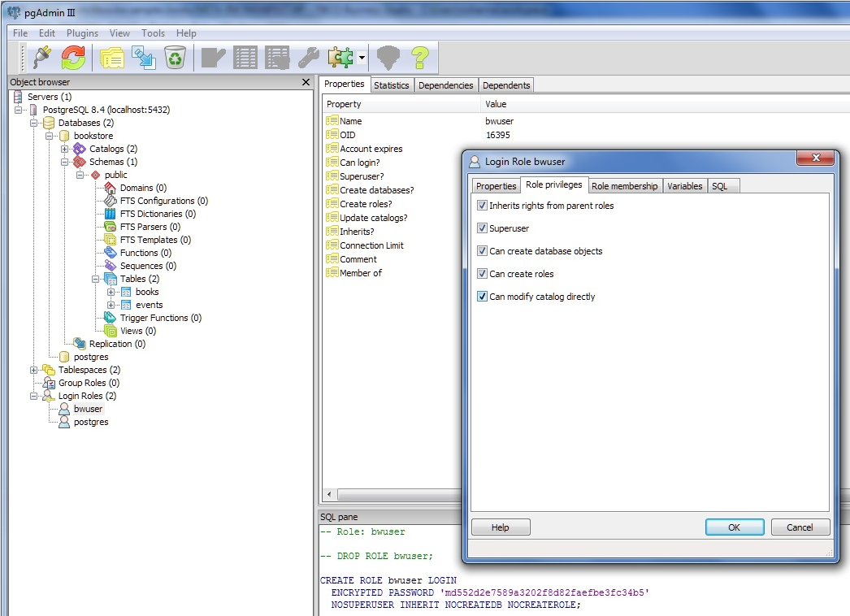The width and height of the screenshot is (850, 616).
Task: Select the Views (0) tree node
Action: pyautogui.click(x=138, y=331)
